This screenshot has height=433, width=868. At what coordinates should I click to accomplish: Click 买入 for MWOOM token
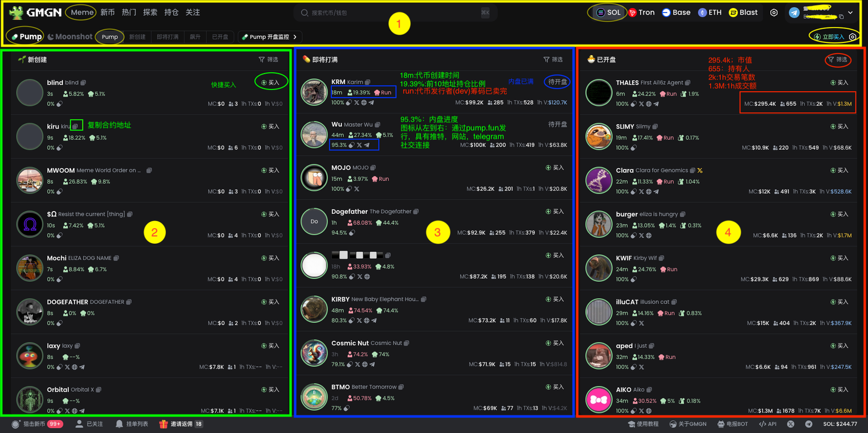pos(270,170)
